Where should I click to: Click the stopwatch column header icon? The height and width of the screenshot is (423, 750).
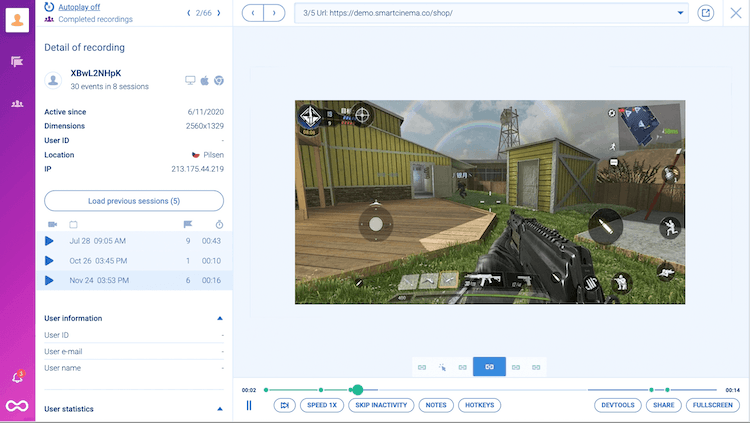point(219,224)
